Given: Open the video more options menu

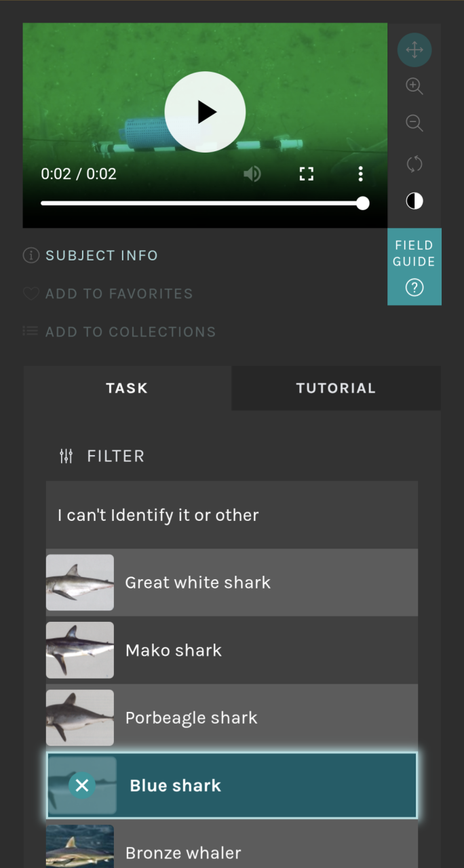Looking at the screenshot, I should coord(360,174).
